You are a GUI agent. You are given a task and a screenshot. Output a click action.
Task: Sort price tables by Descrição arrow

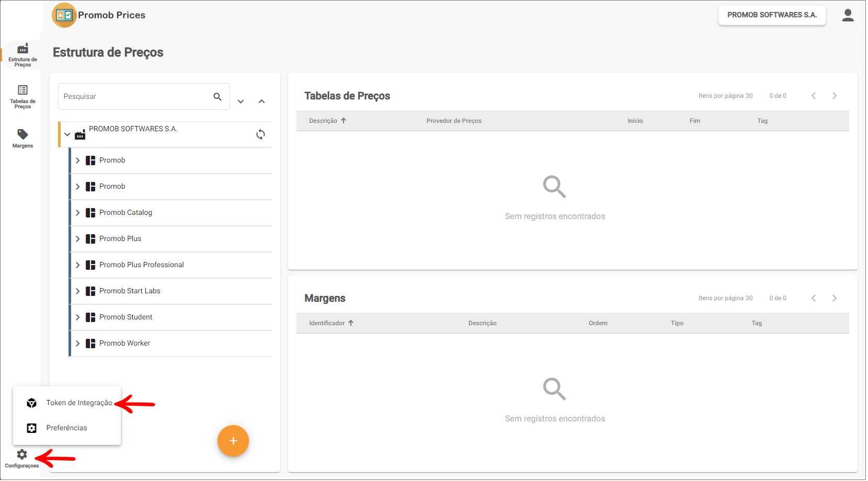click(344, 121)
